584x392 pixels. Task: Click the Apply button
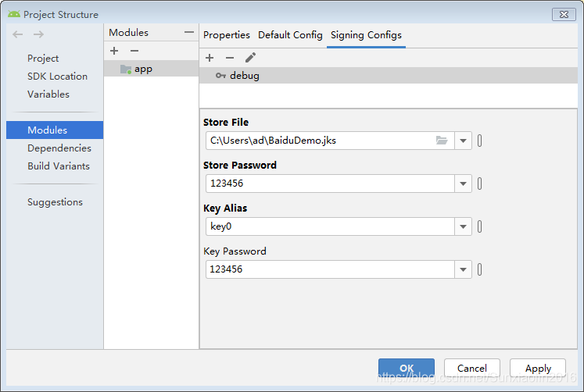(x=538, y=369)
